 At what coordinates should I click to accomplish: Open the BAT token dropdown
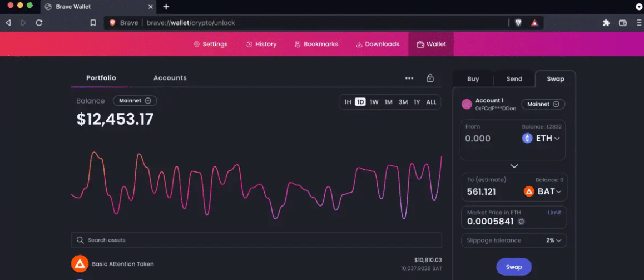(543, 191)
